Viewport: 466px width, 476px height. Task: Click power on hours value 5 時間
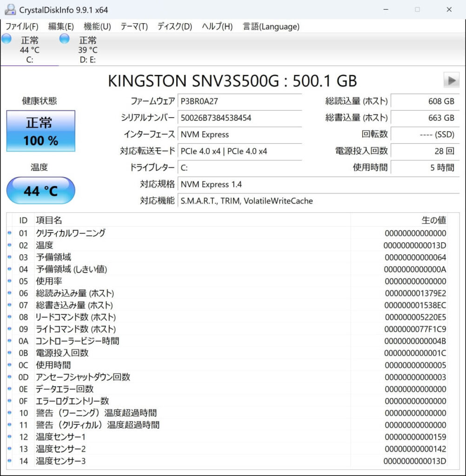pyautogui.click(x=425, y=167)
